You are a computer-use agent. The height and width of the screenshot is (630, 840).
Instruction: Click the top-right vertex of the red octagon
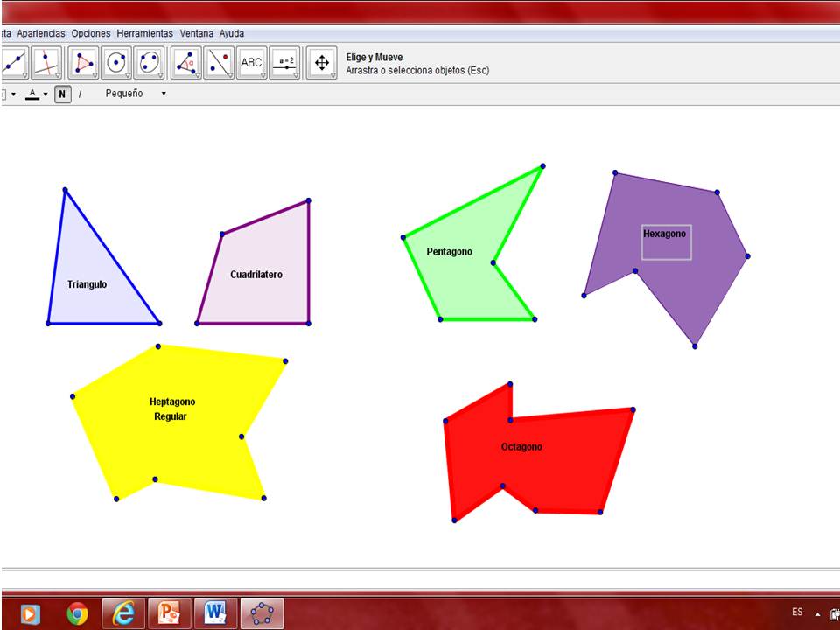(x=633, y=409)
